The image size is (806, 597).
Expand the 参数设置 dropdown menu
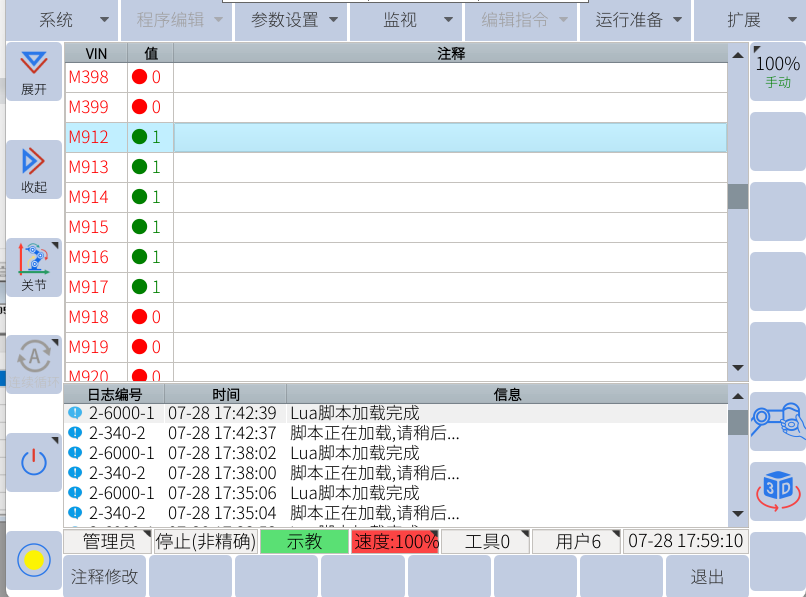[x=290, y=20]
